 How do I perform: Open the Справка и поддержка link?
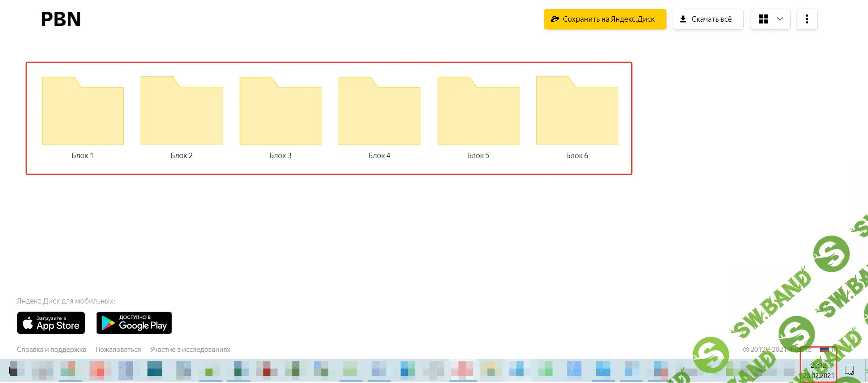point(52,350)
